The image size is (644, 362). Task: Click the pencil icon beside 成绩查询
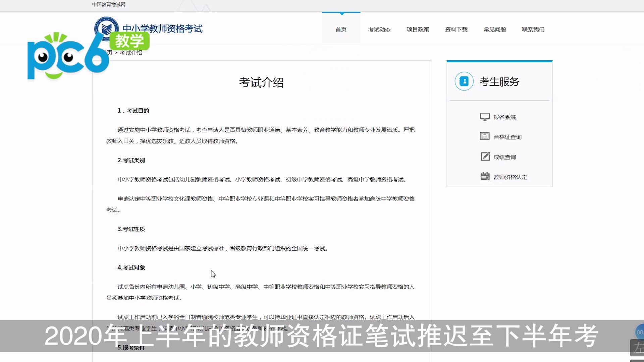coord(485,157)
